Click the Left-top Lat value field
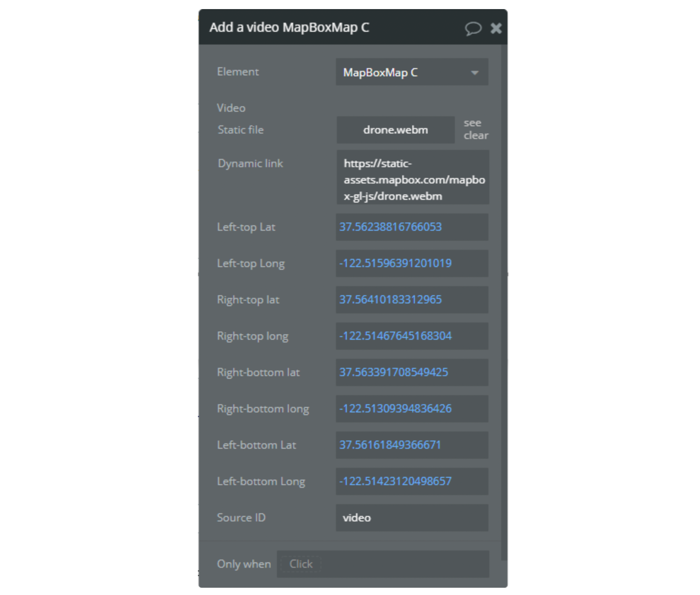 [411, 227]
